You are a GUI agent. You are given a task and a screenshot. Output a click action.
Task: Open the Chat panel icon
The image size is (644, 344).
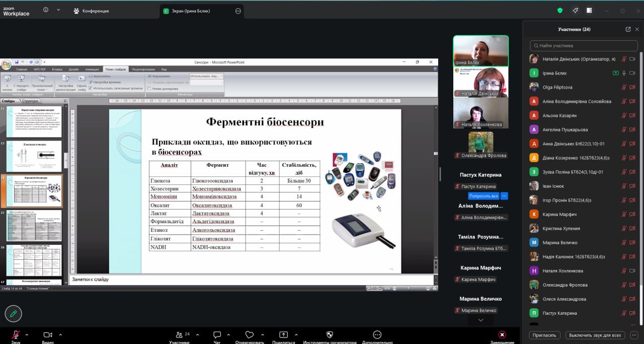[217, 335]
